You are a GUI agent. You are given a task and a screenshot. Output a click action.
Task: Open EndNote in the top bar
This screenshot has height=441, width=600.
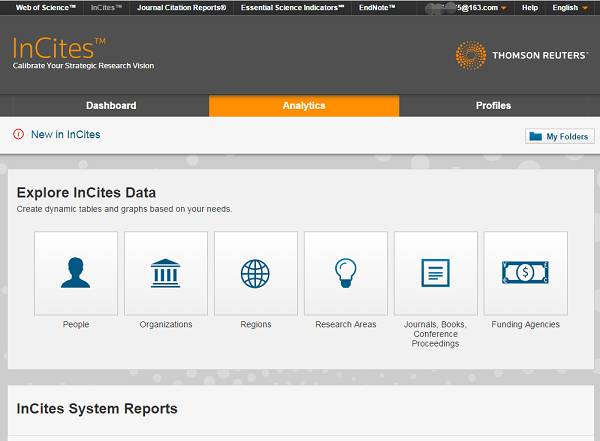coord(377,8)
